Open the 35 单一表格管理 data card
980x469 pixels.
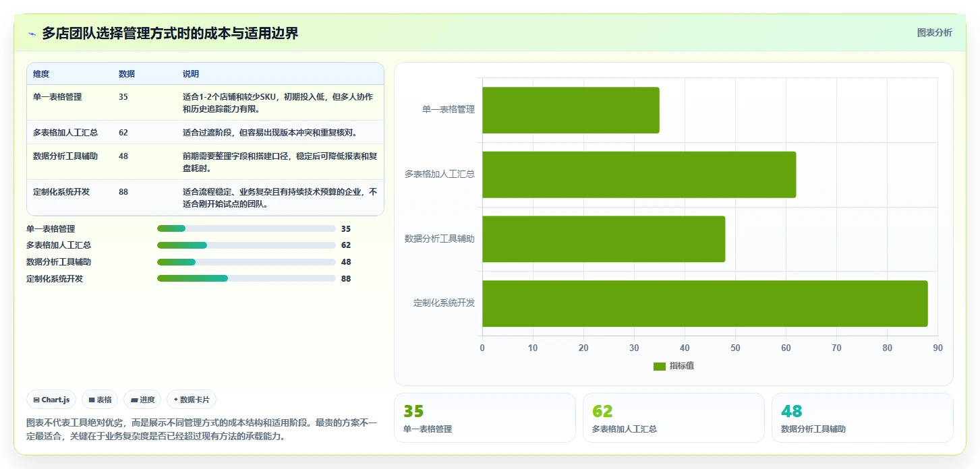[x=485, y=418]
